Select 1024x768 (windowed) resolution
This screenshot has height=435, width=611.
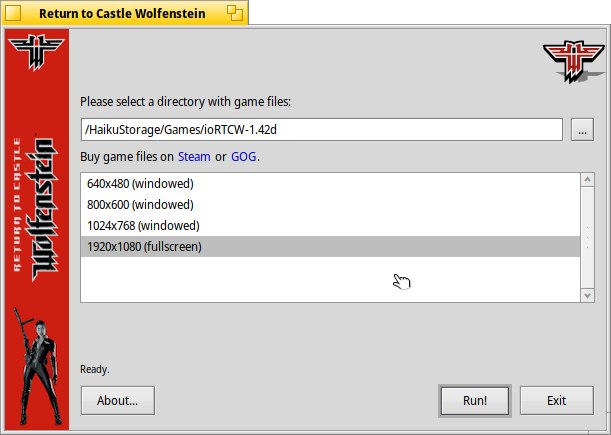coord(330,226)
